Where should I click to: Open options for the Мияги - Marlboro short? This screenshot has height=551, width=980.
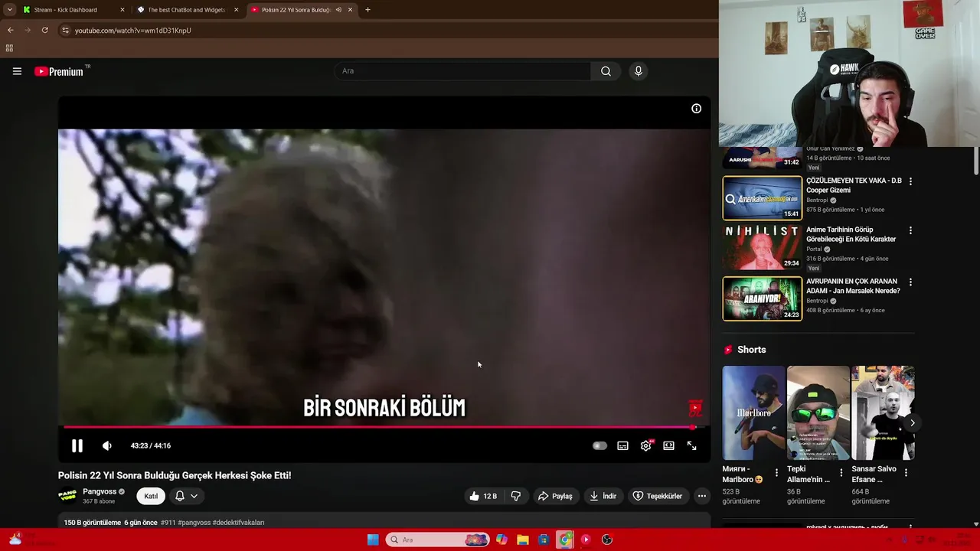(776, 473)
